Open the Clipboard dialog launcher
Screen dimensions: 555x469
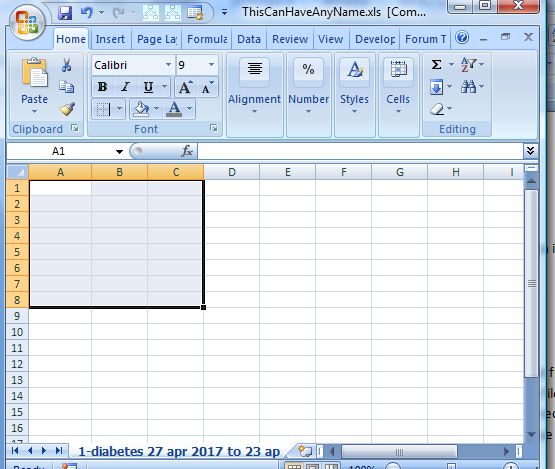(x=75, y=128)
